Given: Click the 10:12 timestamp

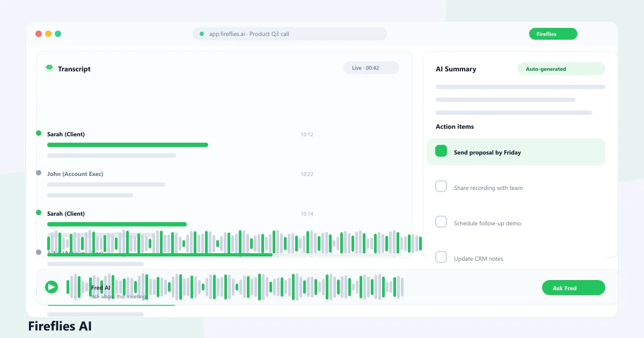Looking at the screenshot, I should tap(307, 135).
